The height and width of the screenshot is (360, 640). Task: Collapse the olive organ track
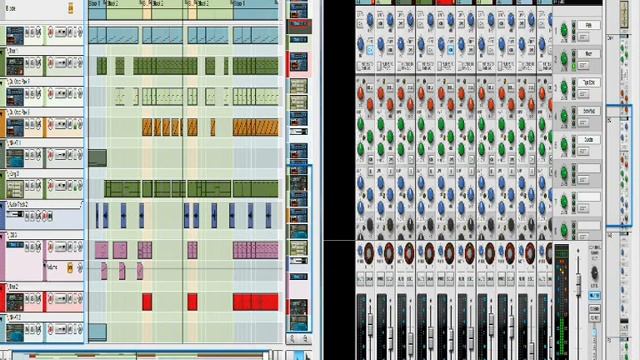2,174
